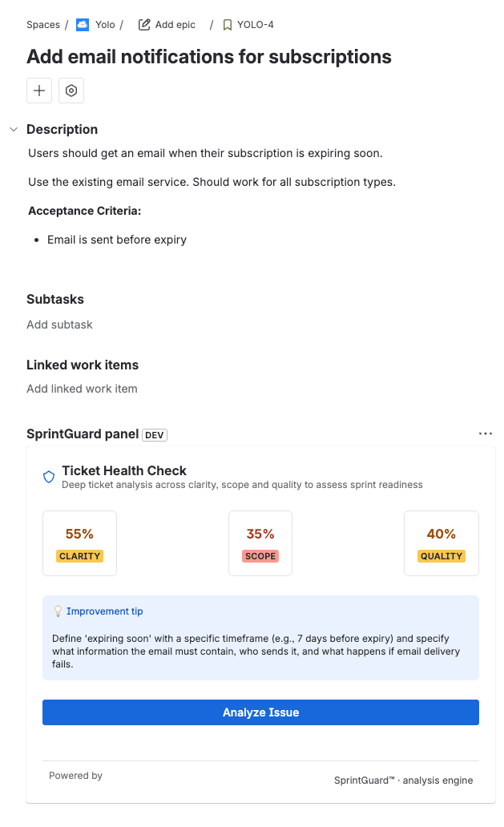Select the CLARITY 55% score badge
504x827 pixels.
tap(79, 543)
